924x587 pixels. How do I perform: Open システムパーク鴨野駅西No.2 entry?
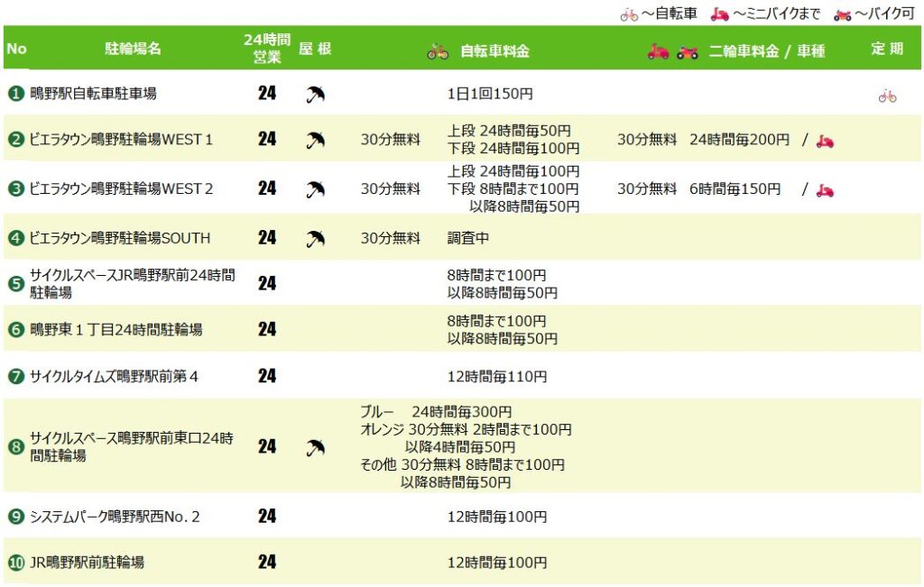tap(115, 517)
